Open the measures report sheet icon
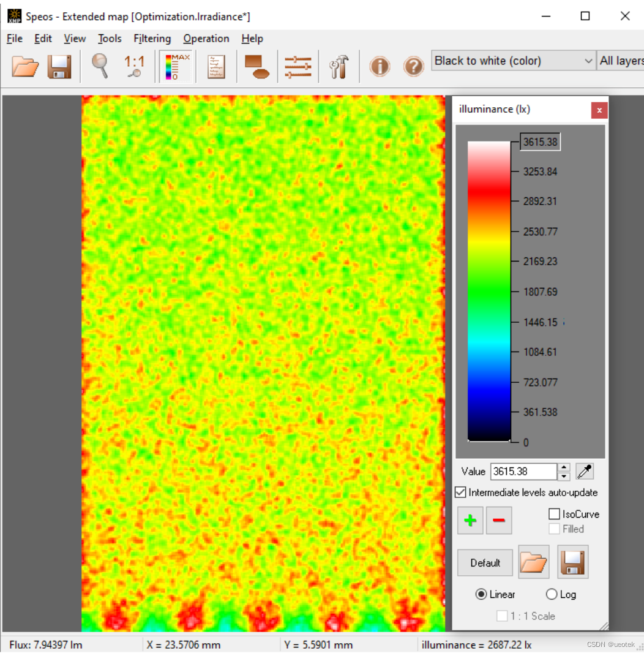Image resolution: width=644 pixels, height=653 pixels. click(x=215, y=66)
